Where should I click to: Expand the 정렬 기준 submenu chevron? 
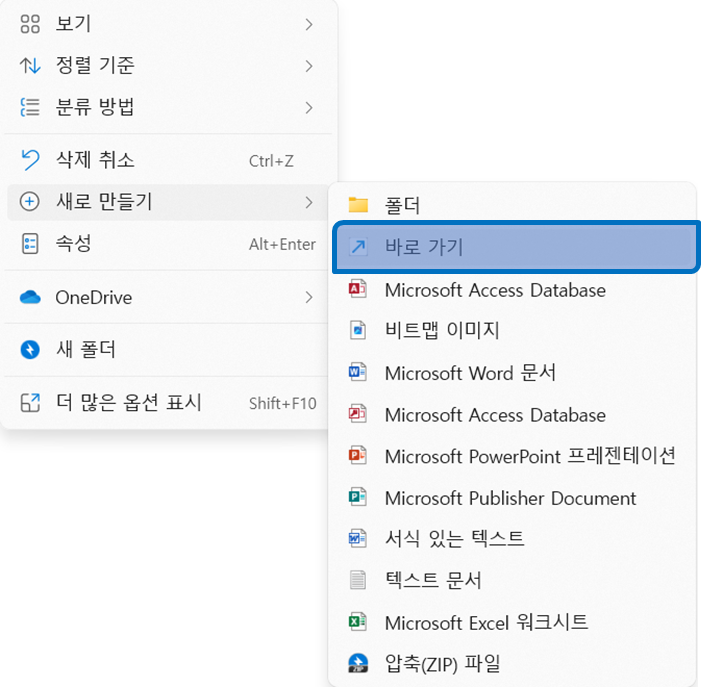pos(308,66)
